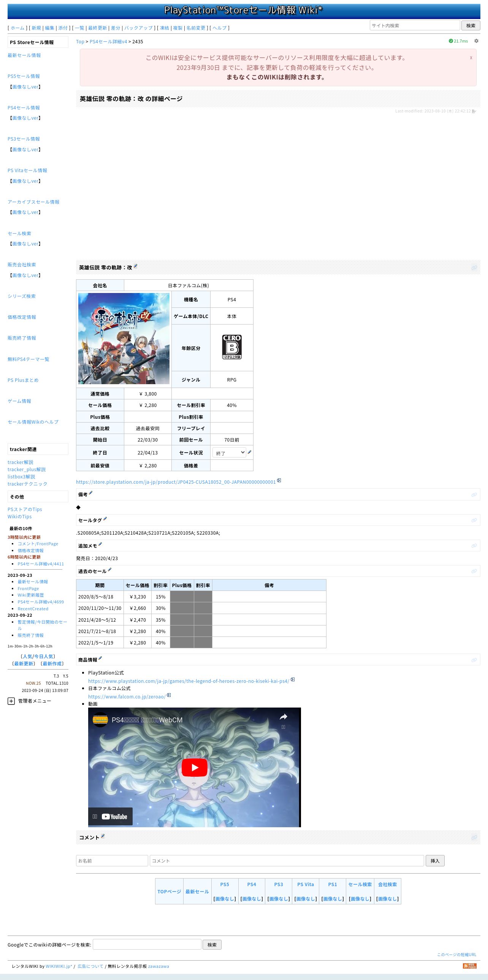
Task: Click the last-modified edit icon
Action: 474,111
